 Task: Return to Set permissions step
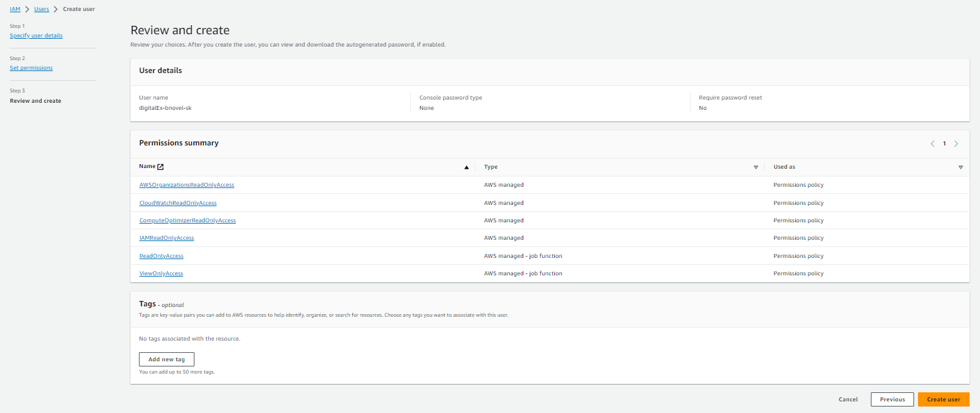point(31,68)
